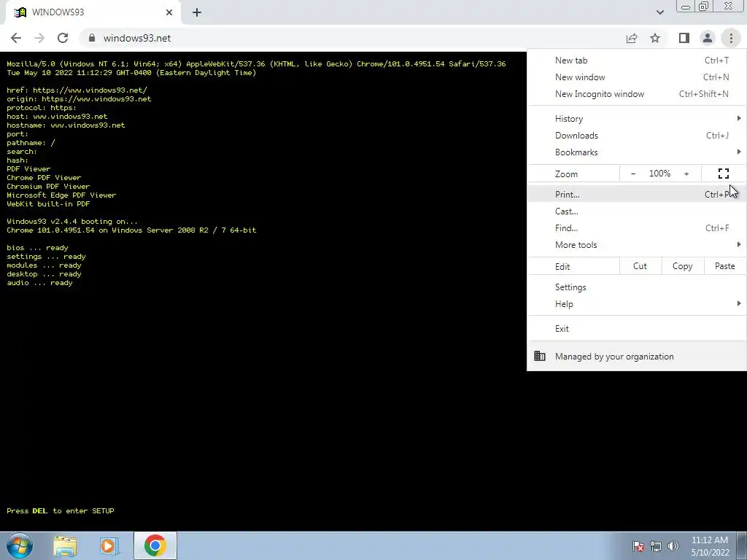
Task: Click the padlock site info icon
Action: coord(92,38)
